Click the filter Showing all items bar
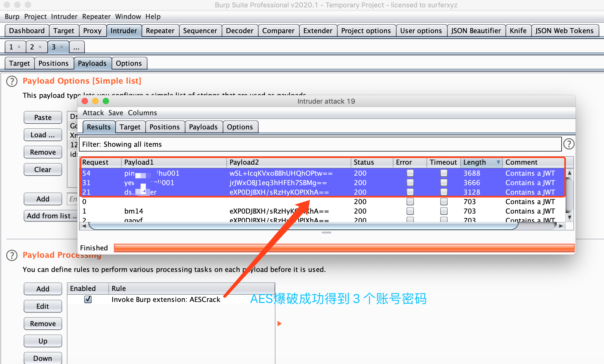The height and width of the screenshot is (364, 604). (320, 144)
